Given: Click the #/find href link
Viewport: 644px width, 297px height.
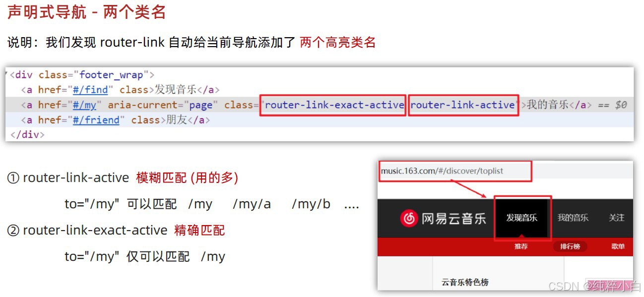Looking at the screenshot, I should pos(90,90).
